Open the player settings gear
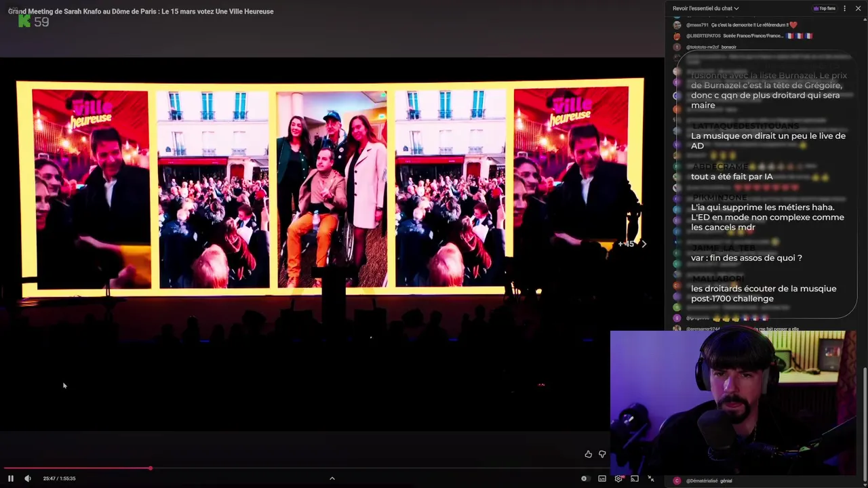The height and width of the screenshot is (488, 868). (x=618, y=479)
